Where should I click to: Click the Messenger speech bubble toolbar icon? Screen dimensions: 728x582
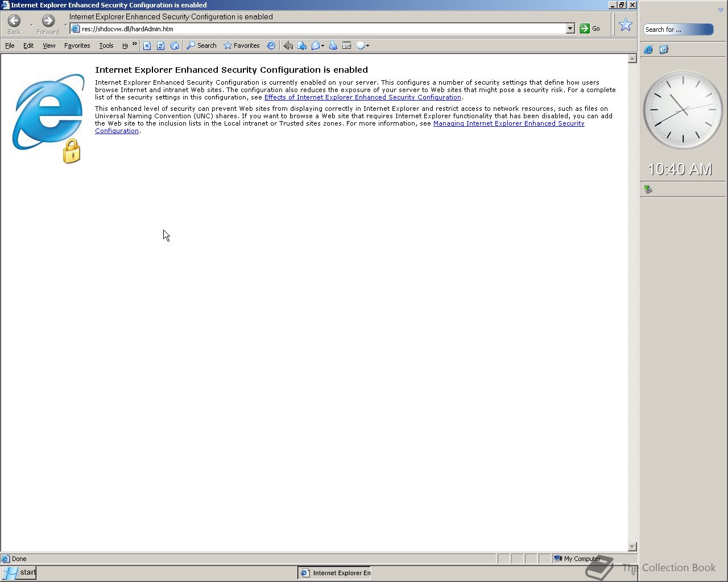click(361, 45)
